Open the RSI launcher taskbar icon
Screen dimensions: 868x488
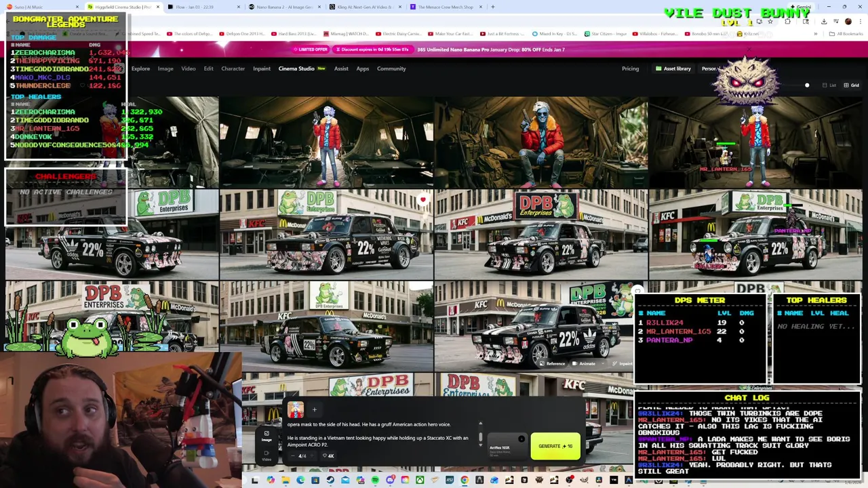pyautogui.click(x=450, y=480)
